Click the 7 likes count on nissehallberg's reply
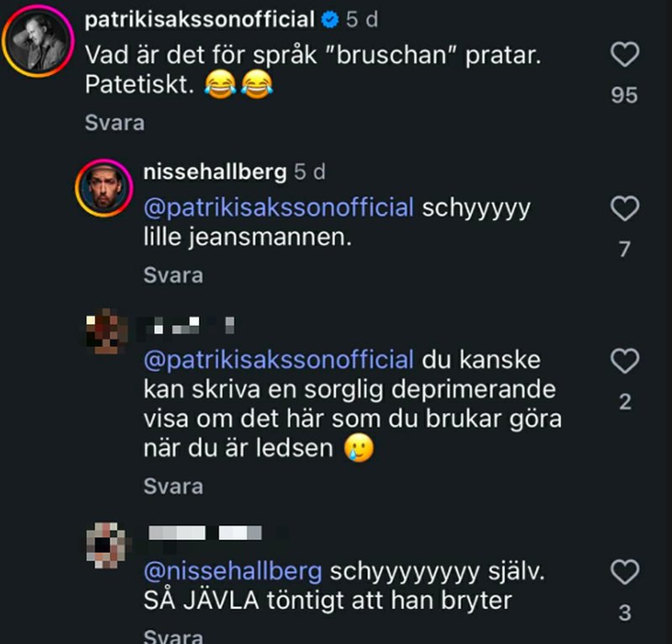The width and height of the screenshot is (672, 644). pyautogui.click(x=624, y=249)
